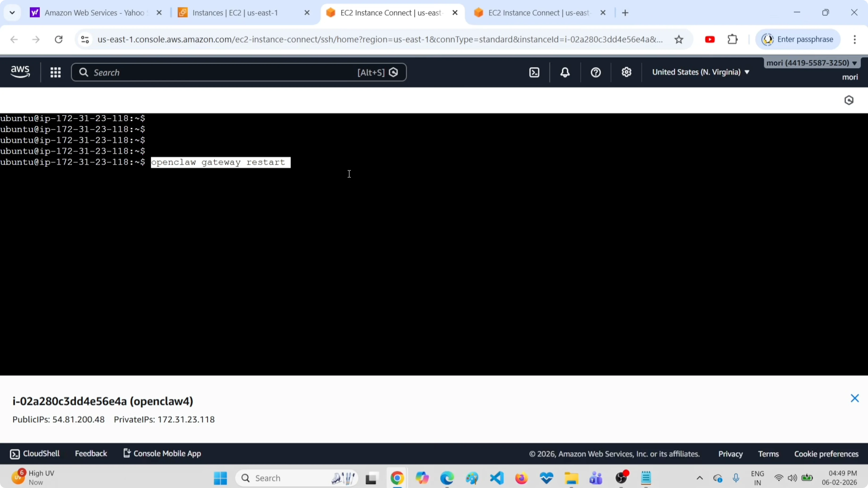Click the AWS home logo
This screenshot has width=868, height=488.
tap(20, 72)
